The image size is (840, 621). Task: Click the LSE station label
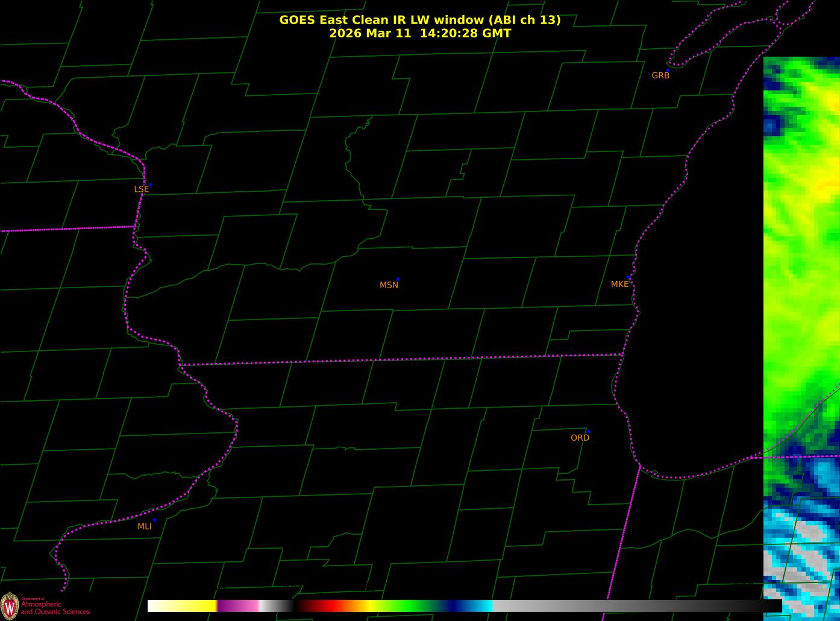pos(141,189)
